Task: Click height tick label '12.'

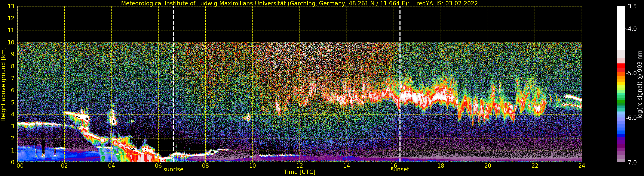Action: 12,18
